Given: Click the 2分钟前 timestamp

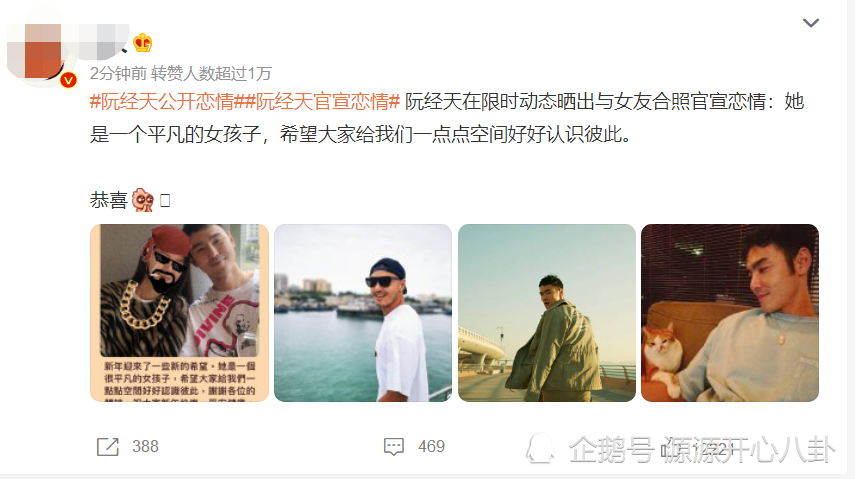Looking at the screenshot, I should [118, 73].
